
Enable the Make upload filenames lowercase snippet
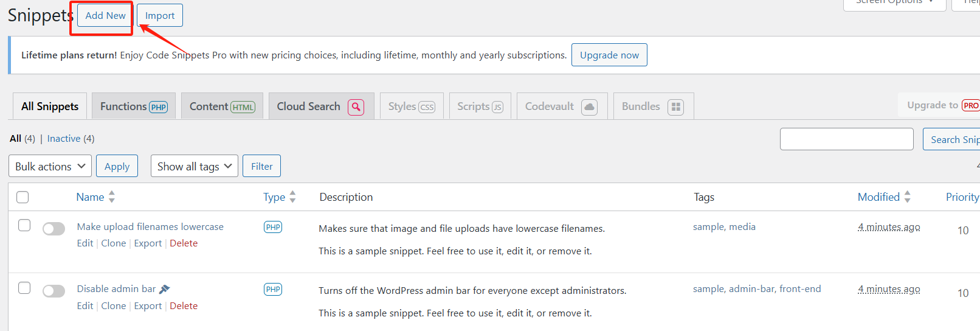[x=53, y=229]
